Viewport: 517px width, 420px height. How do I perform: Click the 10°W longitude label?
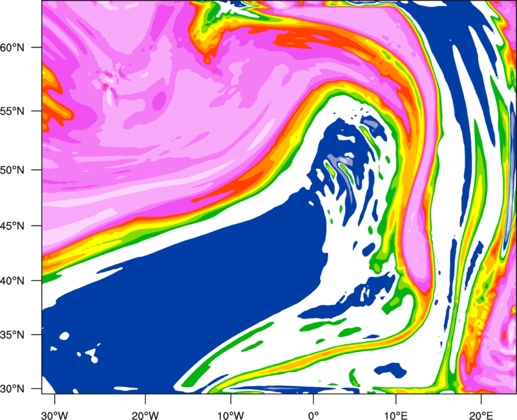tap(231, 415)
